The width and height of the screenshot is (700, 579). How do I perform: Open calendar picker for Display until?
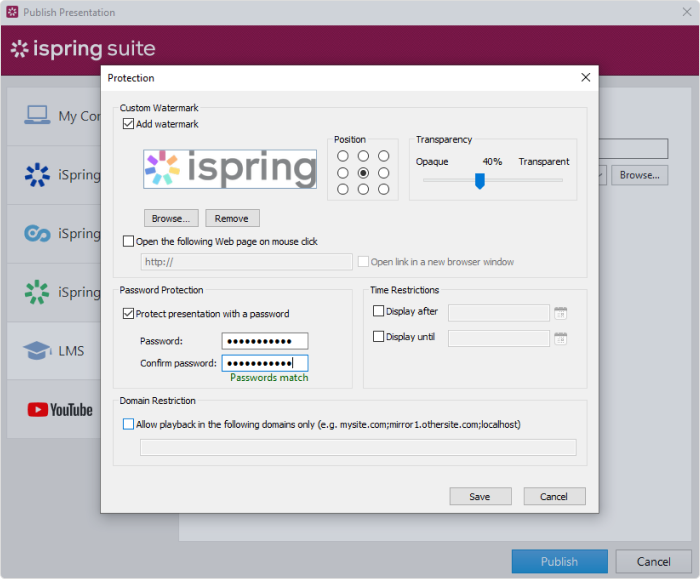(560, 338)
